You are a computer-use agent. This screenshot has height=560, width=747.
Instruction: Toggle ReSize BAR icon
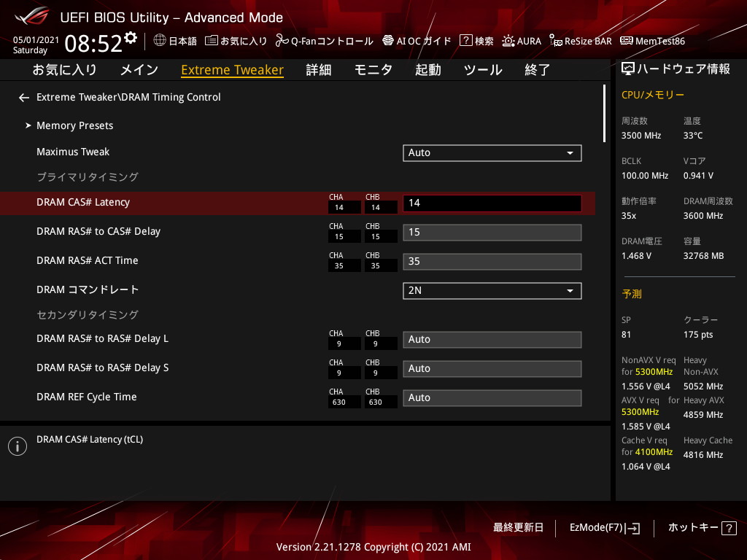click(555, 41)
